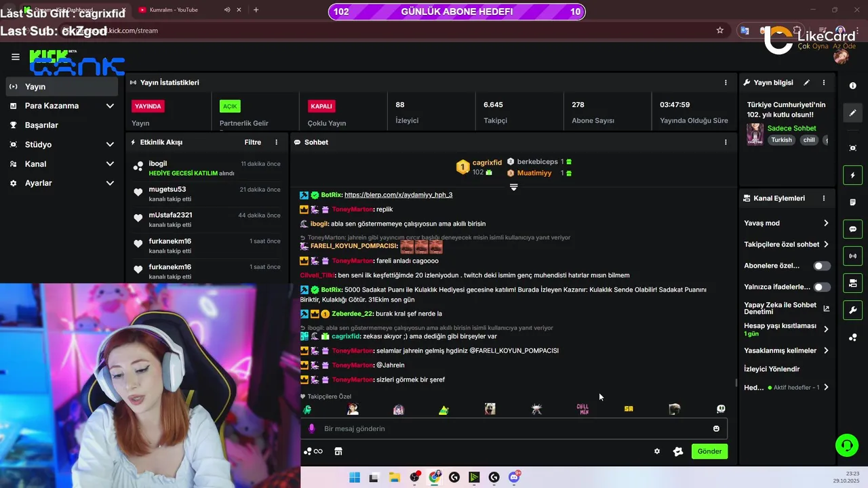This screenshot has height=488, width=868.
Task: Collapse the pinned leaderboard arrow in chat
Action: pos(513,187)
